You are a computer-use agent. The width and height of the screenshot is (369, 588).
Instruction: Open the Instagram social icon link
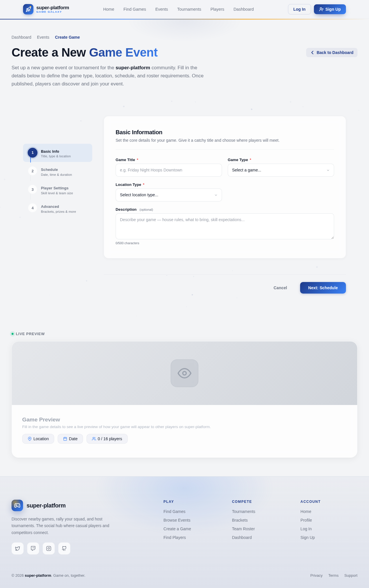coord(49,548)
